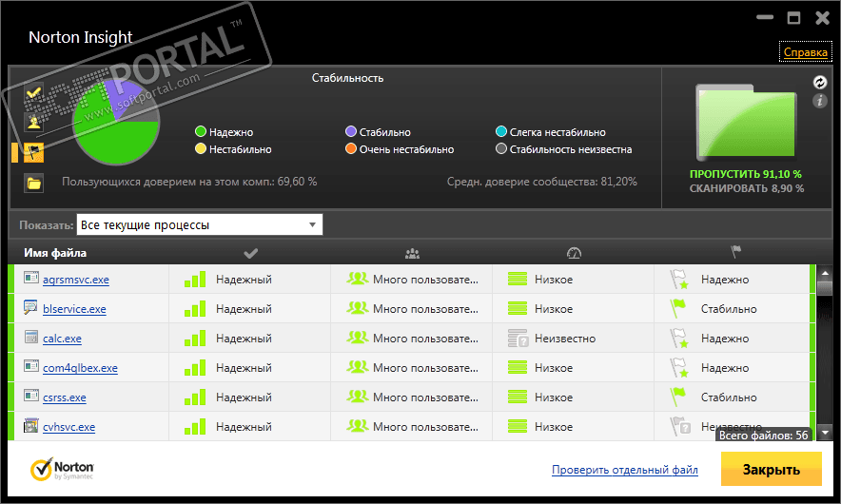Sort by community usage column header icon
This screenshot has height=504, width=841.
click(412, 253)
